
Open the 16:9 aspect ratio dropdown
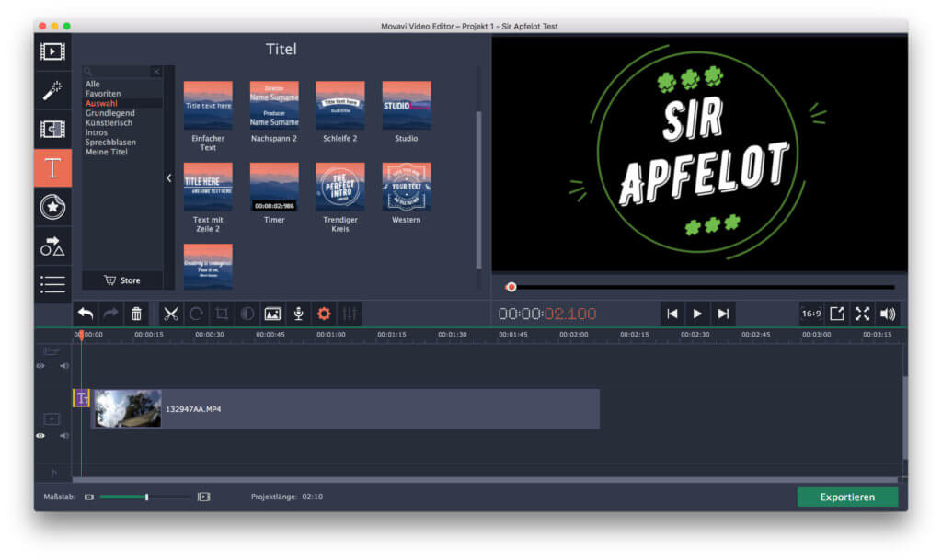[x=810, y=314]
